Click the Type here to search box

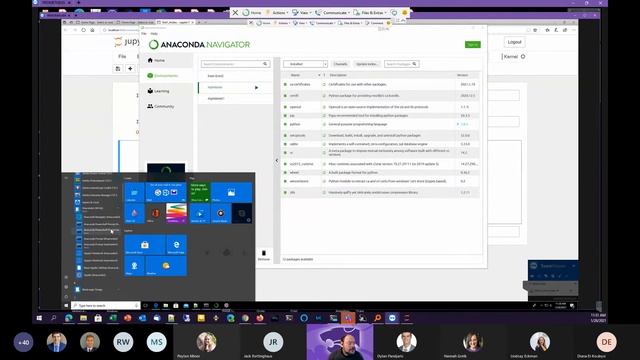pyautogui.click(x=105, y=305)
